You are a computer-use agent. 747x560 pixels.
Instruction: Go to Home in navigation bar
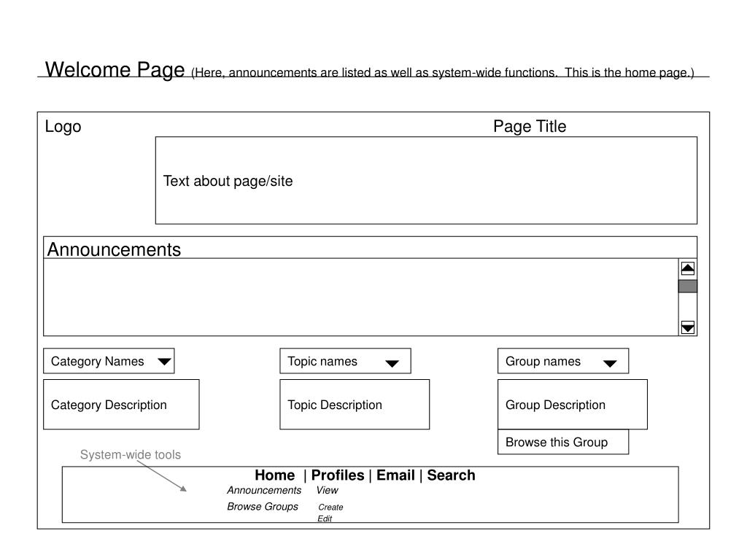pyautogui.click(x=275, y=475)
